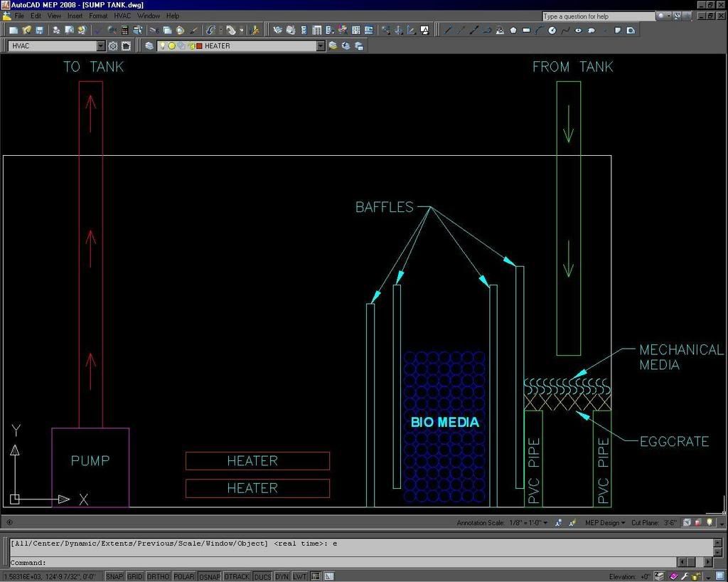Toggle OTRACK in status bar
Screen dimensions: 728x582
tap(237, 576)
